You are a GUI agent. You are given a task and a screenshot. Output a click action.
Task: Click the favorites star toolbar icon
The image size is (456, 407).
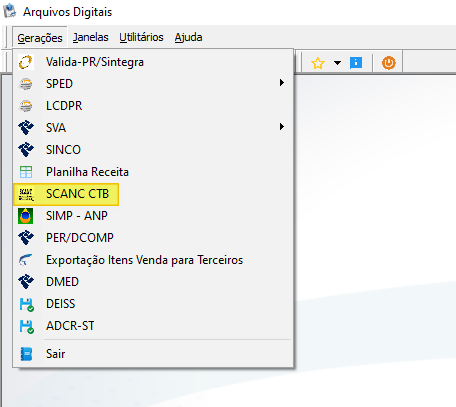(318, 63)
